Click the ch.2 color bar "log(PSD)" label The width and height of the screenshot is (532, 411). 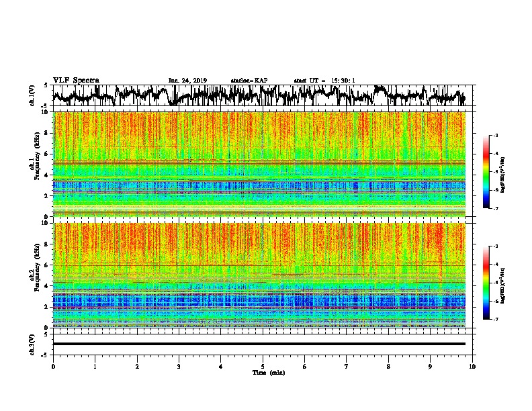[502, 285]
